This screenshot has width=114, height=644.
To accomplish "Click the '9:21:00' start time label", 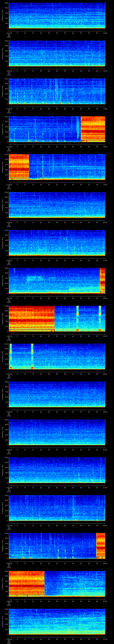I will tap(9, 298).
